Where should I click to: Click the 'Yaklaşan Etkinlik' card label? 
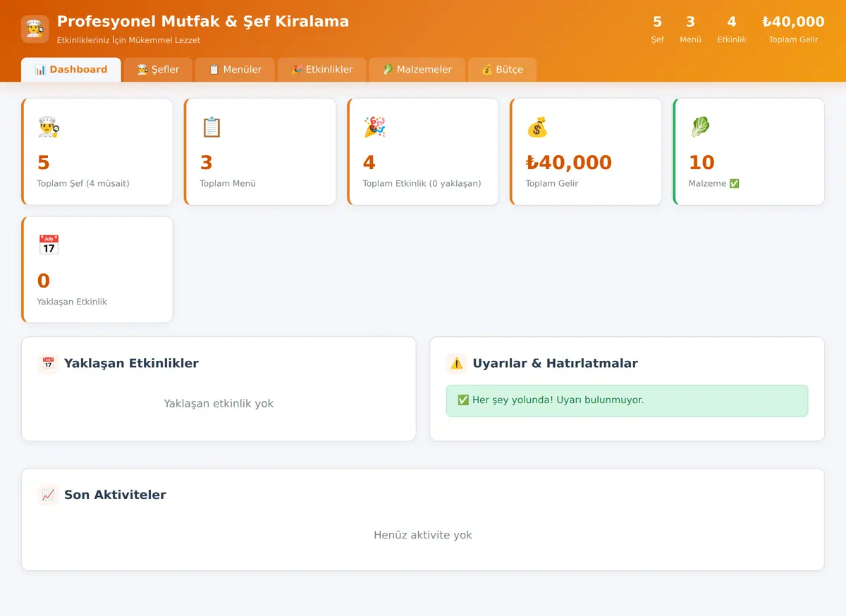pos(72,302)
